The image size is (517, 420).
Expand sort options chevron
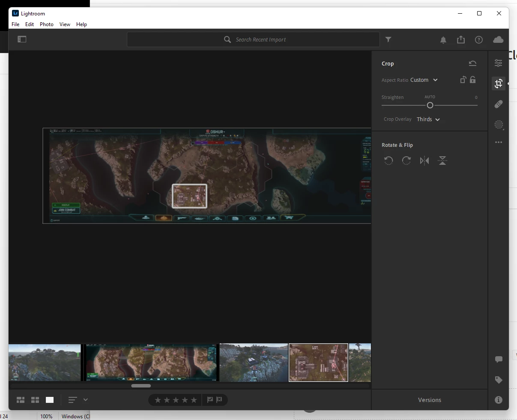[x=86, y=400]
